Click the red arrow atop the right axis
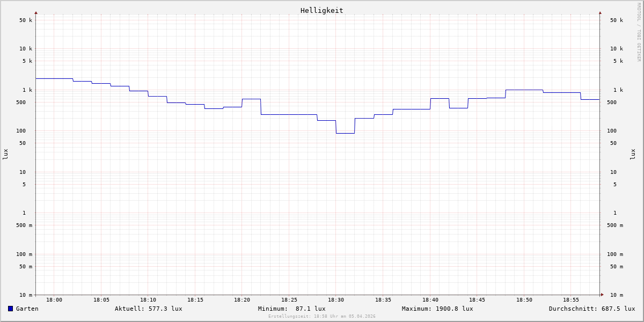644x322 pixels. pyautogui.click(x=600, y=12)
